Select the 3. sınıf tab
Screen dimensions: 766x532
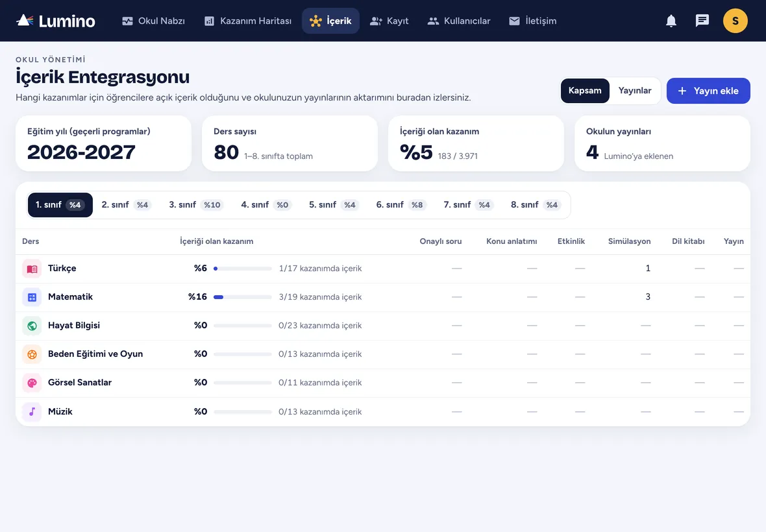click(x=195, y=205)
